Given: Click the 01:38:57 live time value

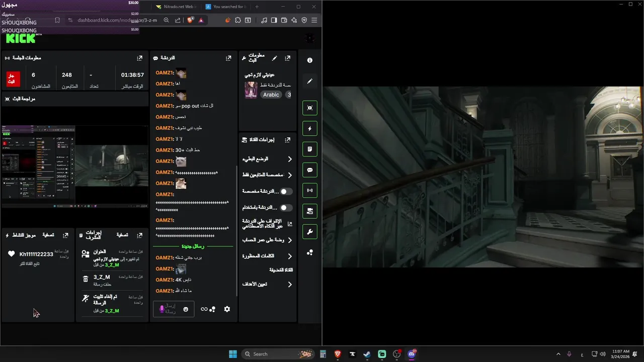Looking at the screenshot, I should point(133,75).
